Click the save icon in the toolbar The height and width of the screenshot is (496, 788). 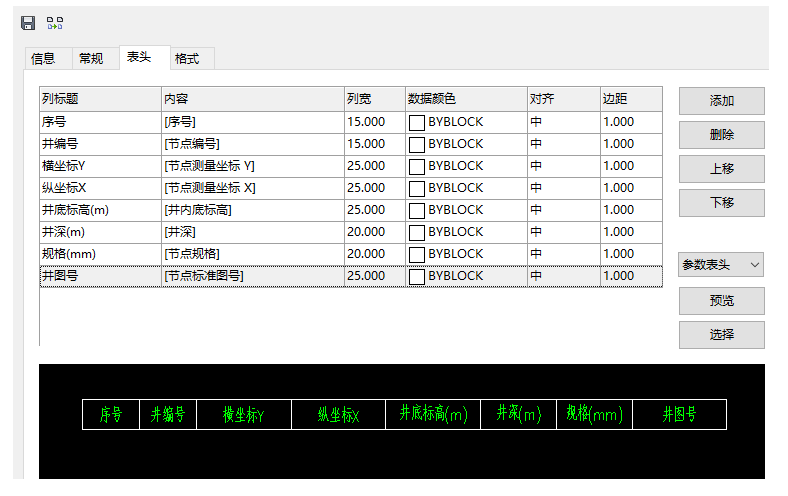28,22
